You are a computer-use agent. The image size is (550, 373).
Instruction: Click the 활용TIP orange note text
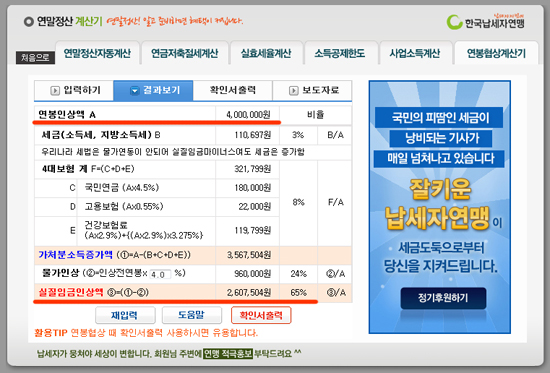pos(146,333)
